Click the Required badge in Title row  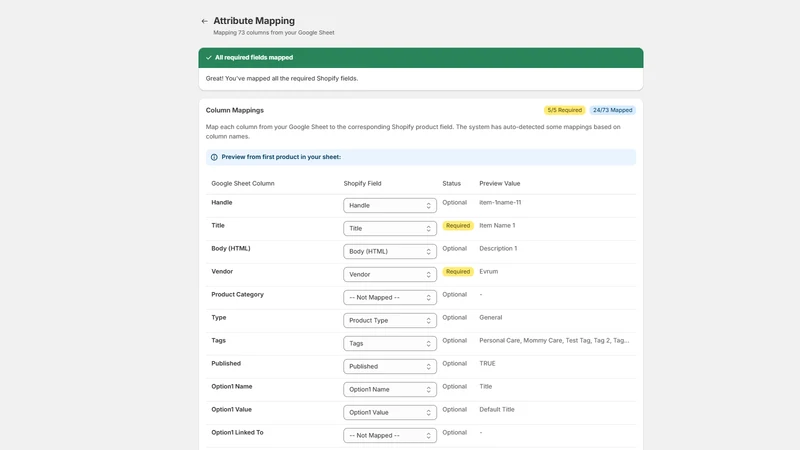pyautogui.click(x=458, y=226)
